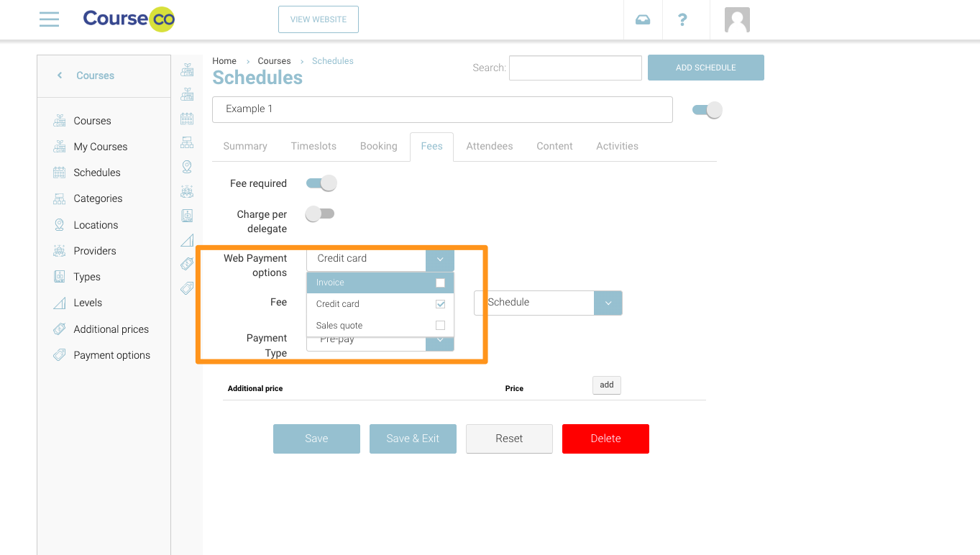Click the Levels triangle icon in sidebar
The height and width of the screenshot is (555, 980).
tap(60, 303)
